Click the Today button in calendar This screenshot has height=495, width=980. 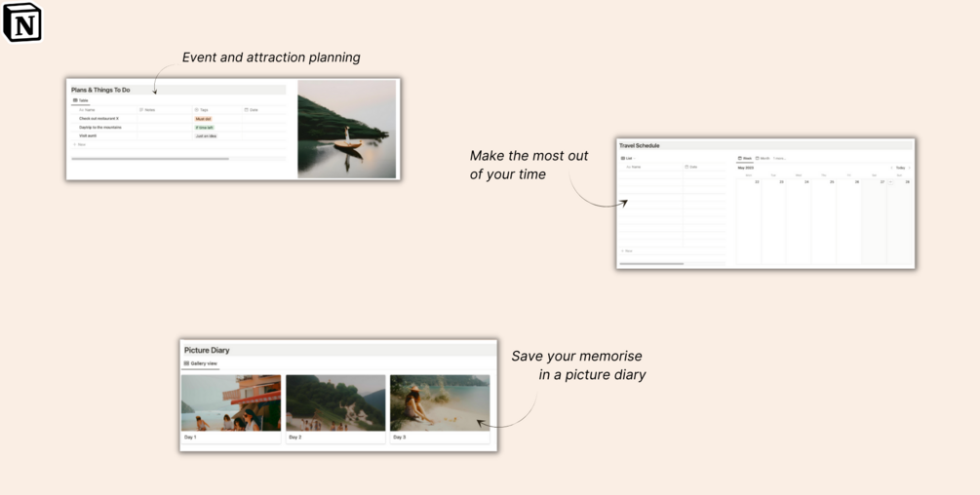click(900, 168)
